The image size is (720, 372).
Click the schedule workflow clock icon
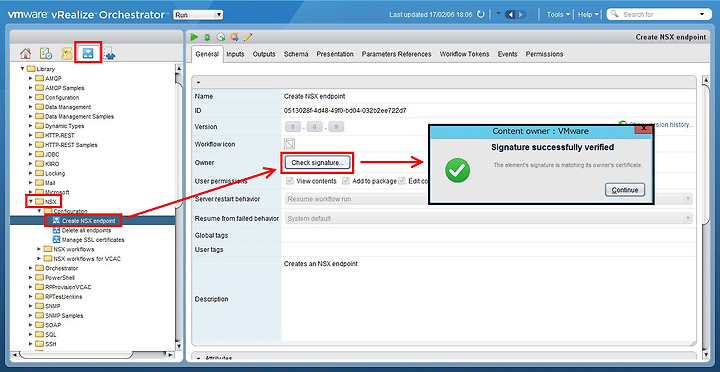tap(221, 37)
